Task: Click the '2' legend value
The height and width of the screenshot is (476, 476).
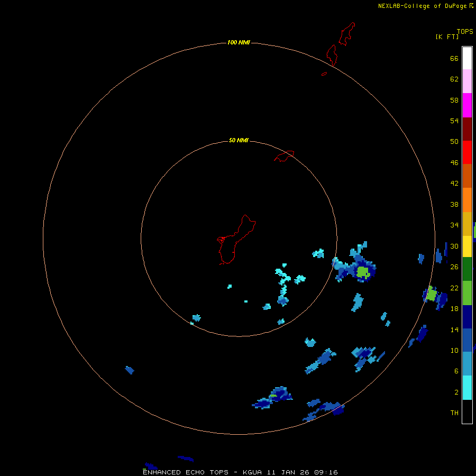Action: [x=456, y=392]
